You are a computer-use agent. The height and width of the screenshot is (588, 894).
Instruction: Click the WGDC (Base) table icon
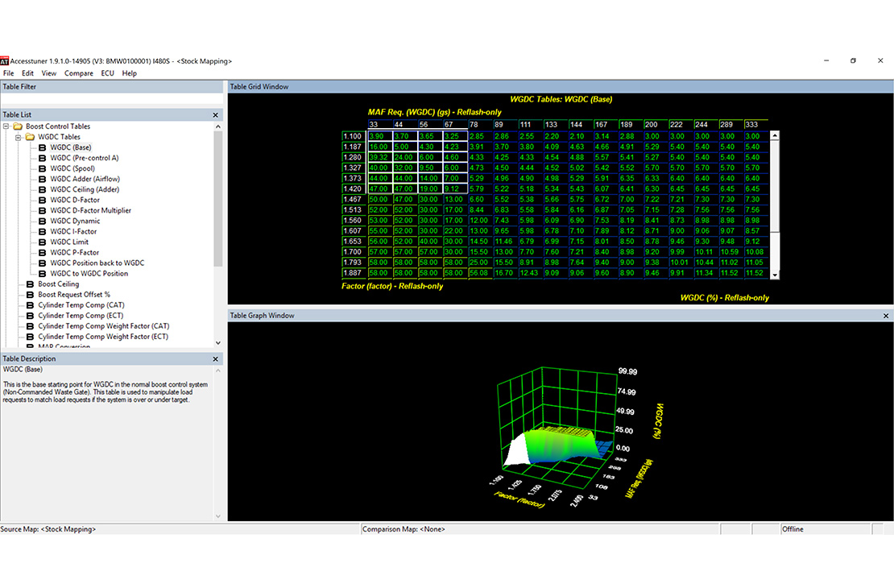(x=42, y=147)
